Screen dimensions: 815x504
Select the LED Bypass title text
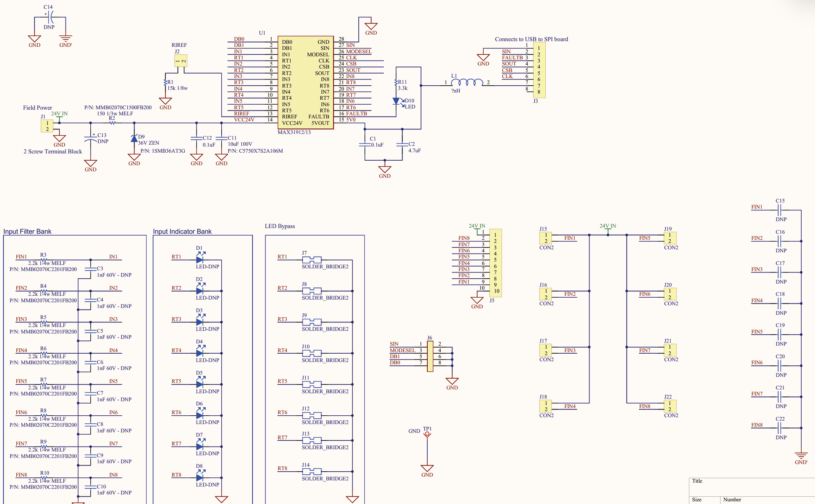[x=280, y=226]
